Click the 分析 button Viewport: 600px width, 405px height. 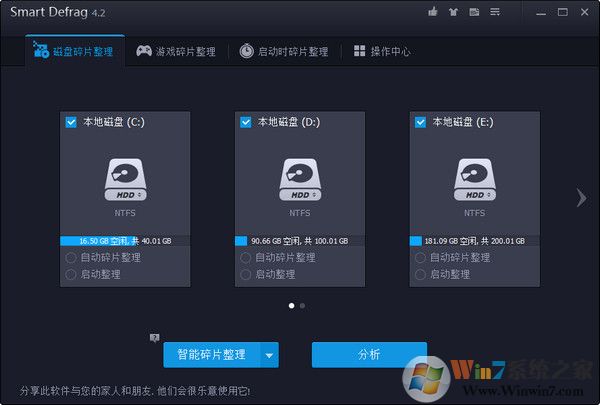pyautogui.click(x=369, y=355)
